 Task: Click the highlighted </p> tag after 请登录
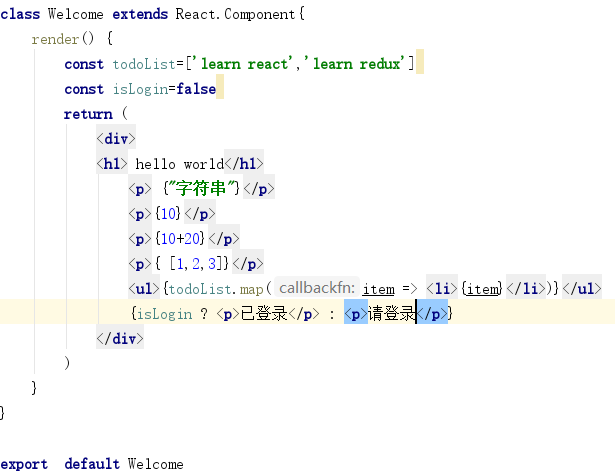pos(432,314)
